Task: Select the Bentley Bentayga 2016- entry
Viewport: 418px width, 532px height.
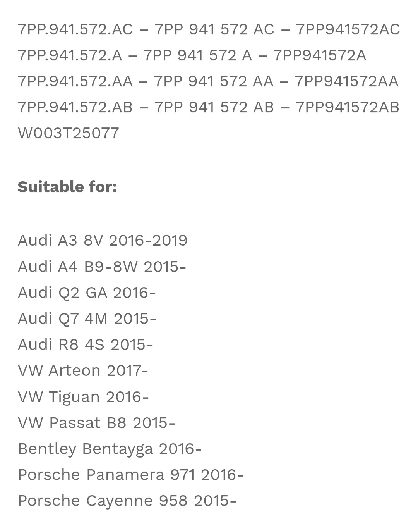Action: point(110,449)
